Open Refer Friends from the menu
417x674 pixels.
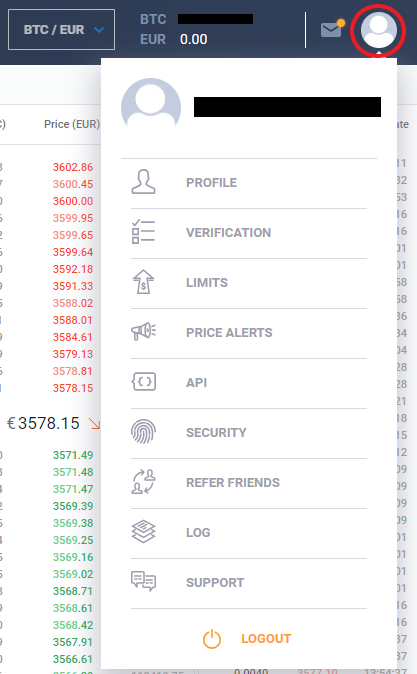(x=233, y=483)
